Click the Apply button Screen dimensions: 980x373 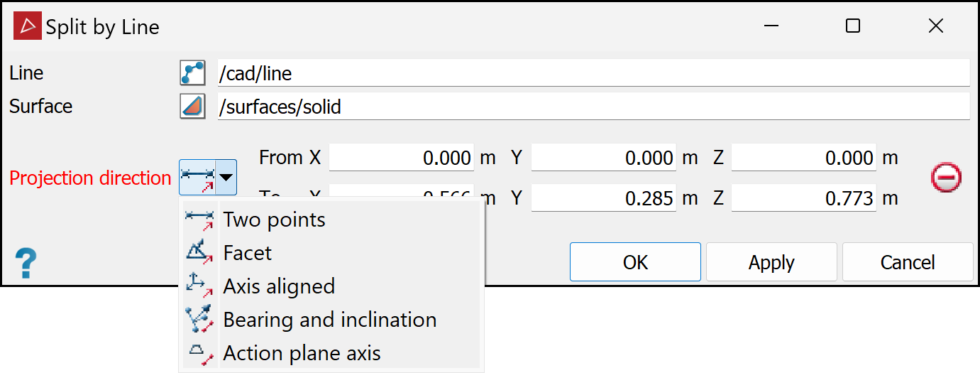pyautogui.click(x=771, y=262)
